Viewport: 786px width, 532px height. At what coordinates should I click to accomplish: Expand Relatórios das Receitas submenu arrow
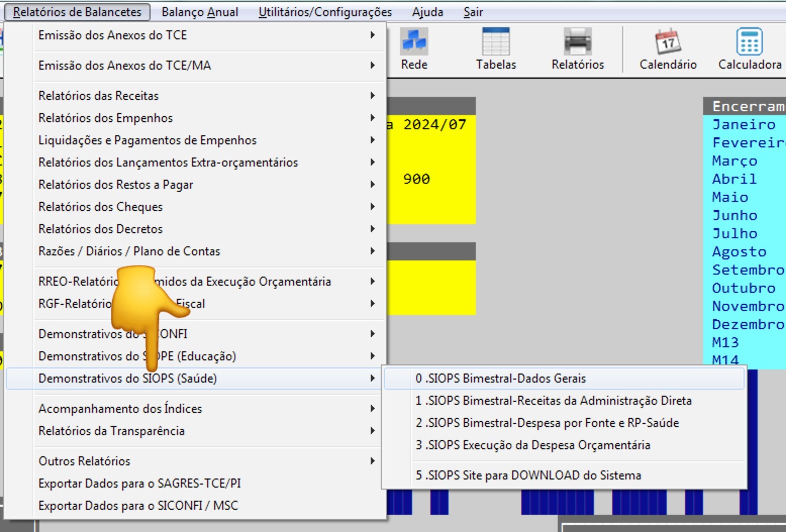373,95
